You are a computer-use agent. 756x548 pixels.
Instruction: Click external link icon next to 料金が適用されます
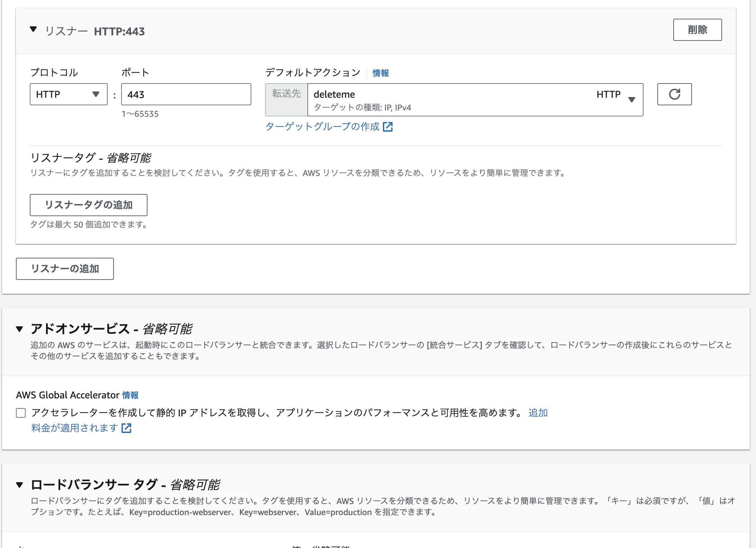pyautogui.click(x=126, y=428)
